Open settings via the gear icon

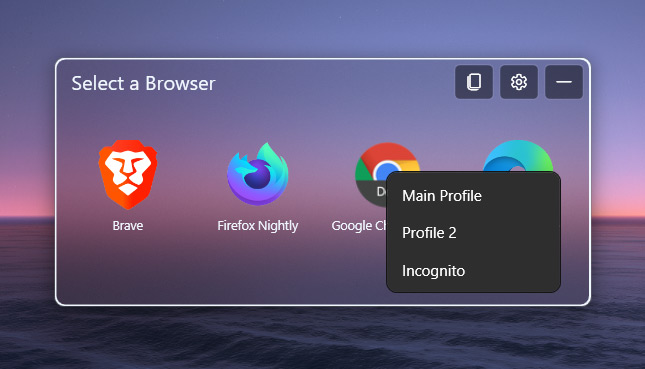[519, 82]
